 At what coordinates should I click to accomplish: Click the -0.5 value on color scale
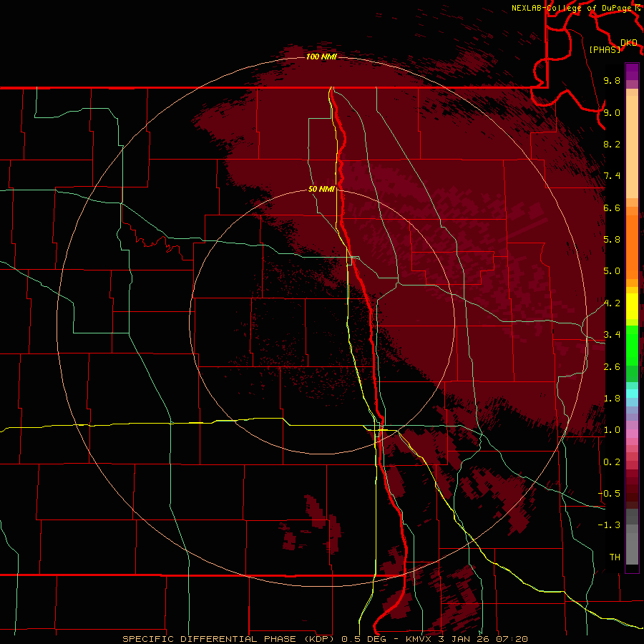click(x=609, y=494)
